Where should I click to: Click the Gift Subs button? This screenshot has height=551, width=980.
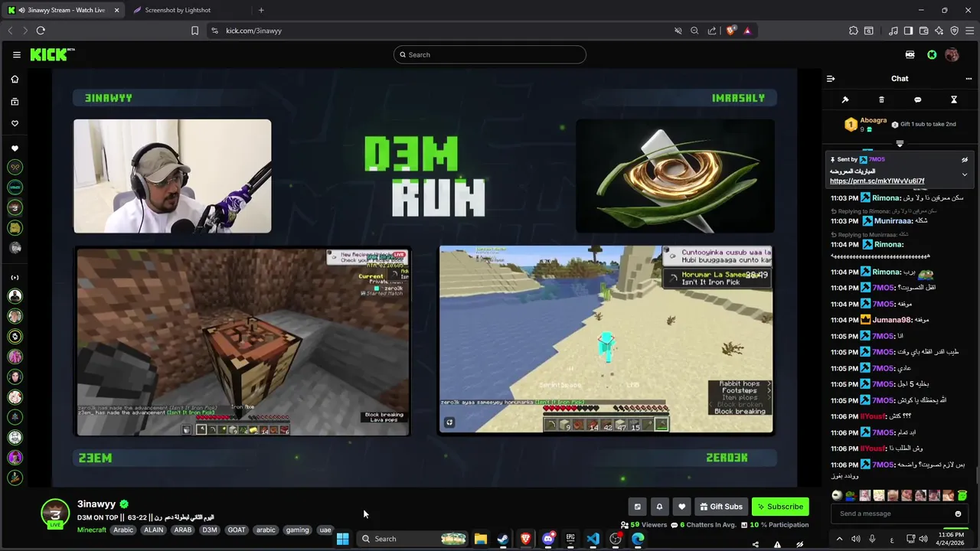pyautogui.click(x=720, y=507)
